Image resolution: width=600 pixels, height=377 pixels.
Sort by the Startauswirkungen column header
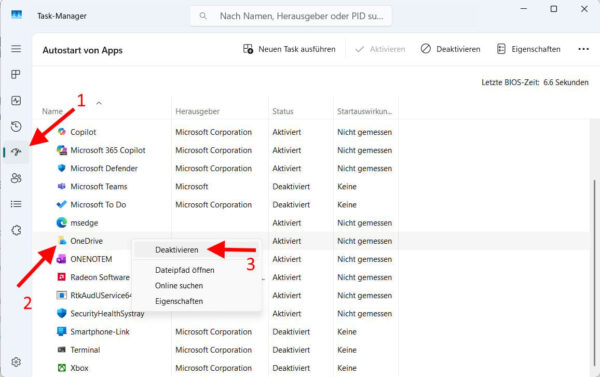coord(364,111)
